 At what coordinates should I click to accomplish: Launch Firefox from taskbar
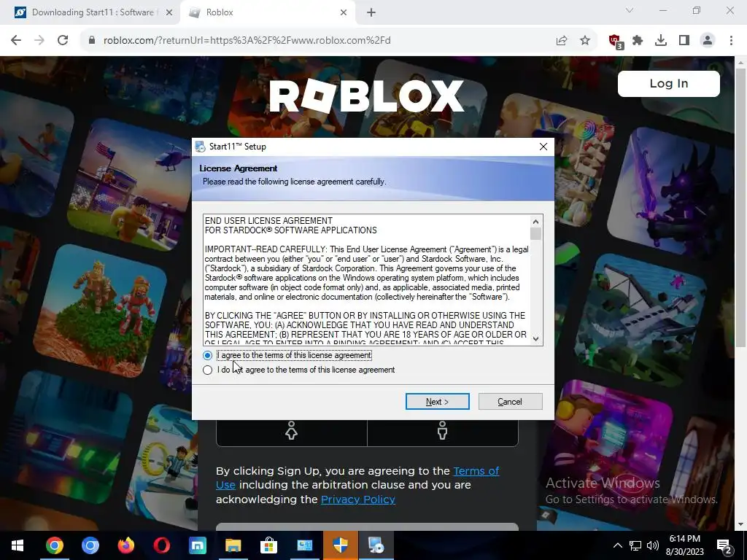click(125, 545)
